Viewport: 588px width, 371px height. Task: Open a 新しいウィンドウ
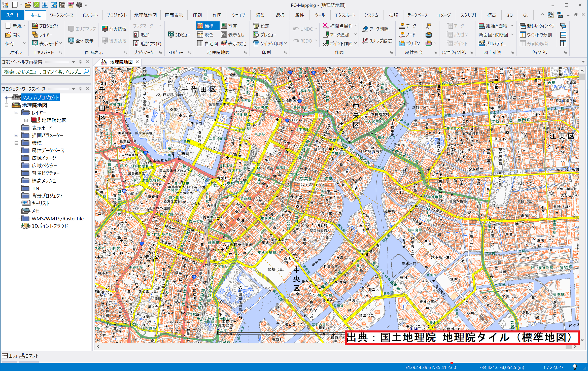click(537, 26)
